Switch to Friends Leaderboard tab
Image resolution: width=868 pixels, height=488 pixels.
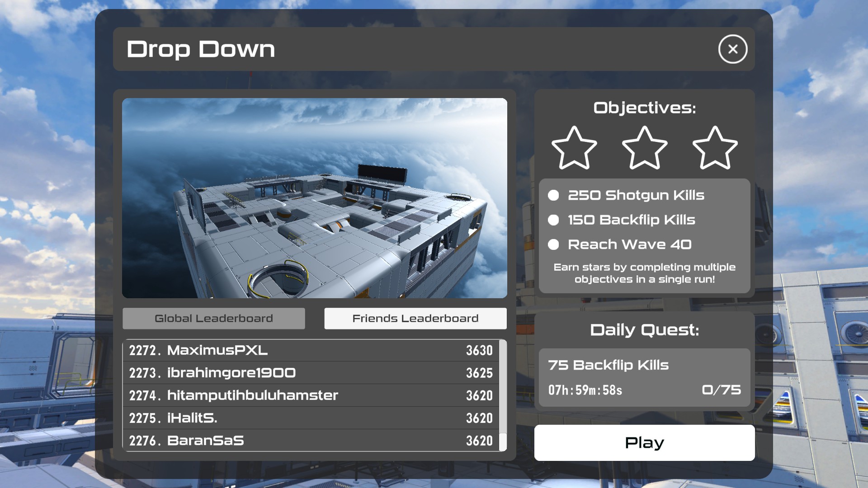pyautogui.click(x=415, y=319)
